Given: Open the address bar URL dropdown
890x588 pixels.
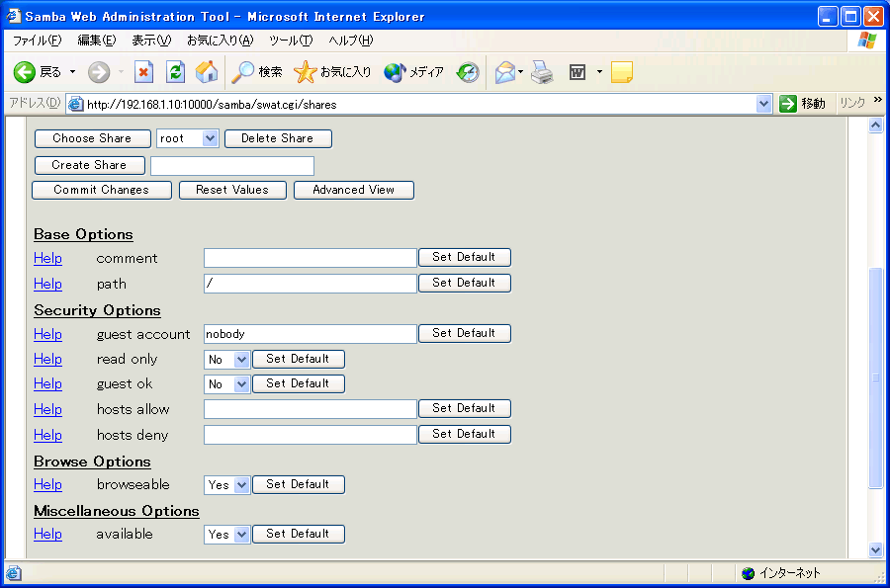Looking at the screenshot, I should pos(763,104).
